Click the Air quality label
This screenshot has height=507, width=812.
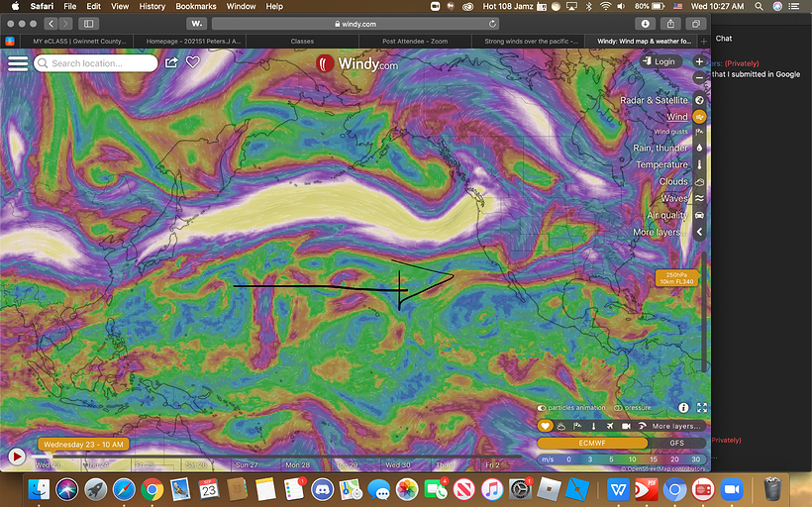[x=667, y=215]
